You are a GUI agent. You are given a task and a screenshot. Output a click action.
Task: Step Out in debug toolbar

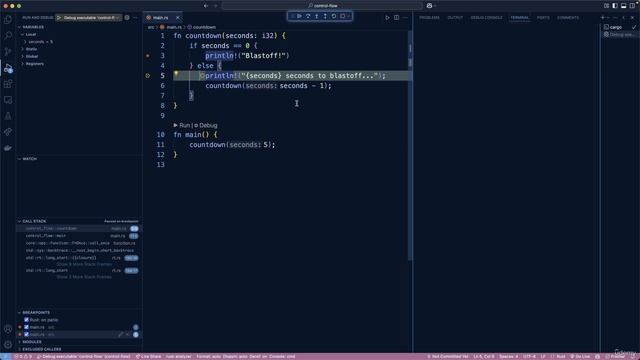(x=325, y=16)
